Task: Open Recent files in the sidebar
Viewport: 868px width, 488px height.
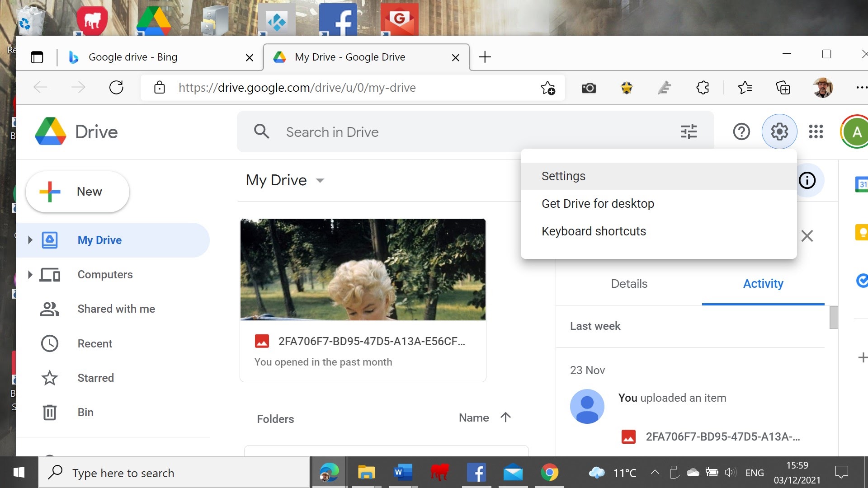Action: [x=94, y=343]
